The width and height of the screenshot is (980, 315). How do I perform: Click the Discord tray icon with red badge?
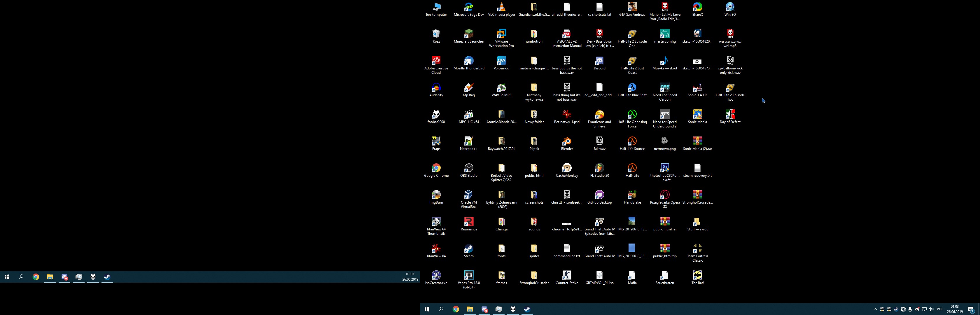[917, 309]
